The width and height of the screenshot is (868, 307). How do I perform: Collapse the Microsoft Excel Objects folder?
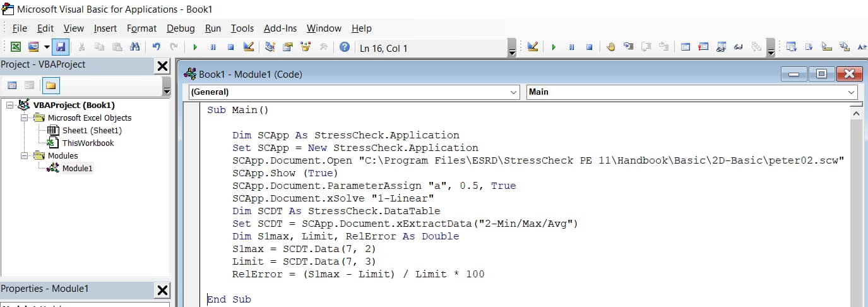pos(25,117)
